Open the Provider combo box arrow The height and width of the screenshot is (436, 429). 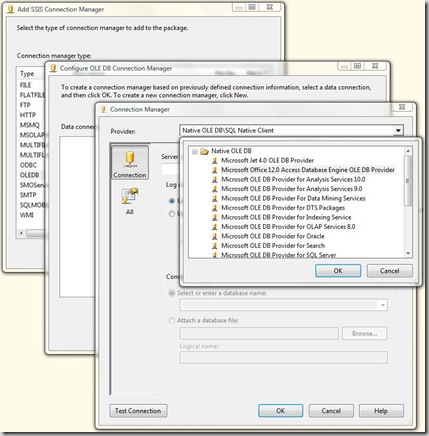pos(398,131)
